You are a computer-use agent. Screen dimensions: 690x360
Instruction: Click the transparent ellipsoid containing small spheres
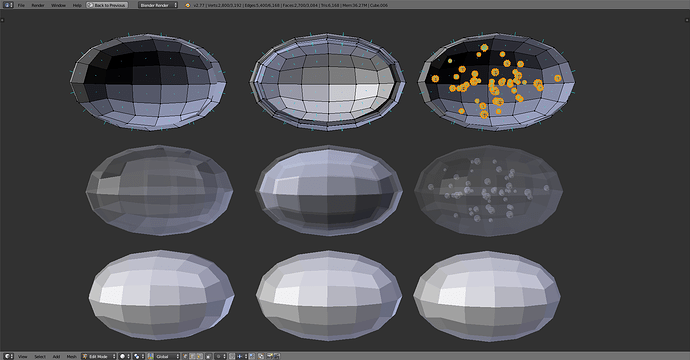[x=488, y=190]
